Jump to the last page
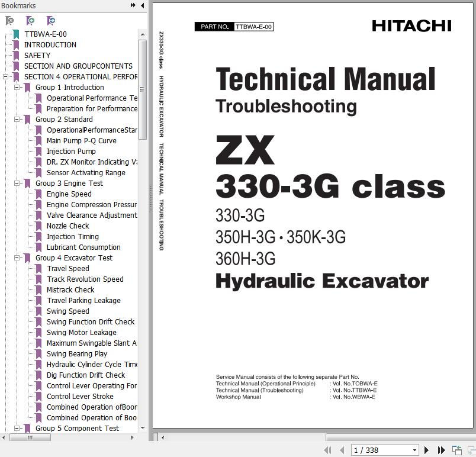The width and height of the screenshot is (476, 457). coord(441,450)
